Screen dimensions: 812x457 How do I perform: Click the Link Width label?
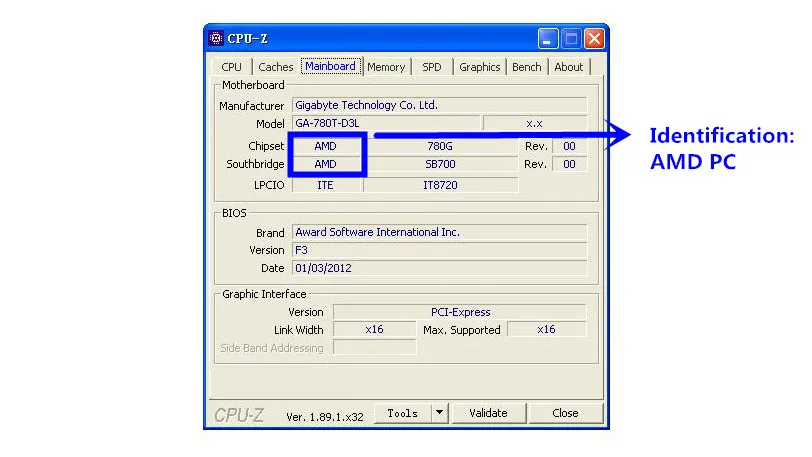coord(298,330)
